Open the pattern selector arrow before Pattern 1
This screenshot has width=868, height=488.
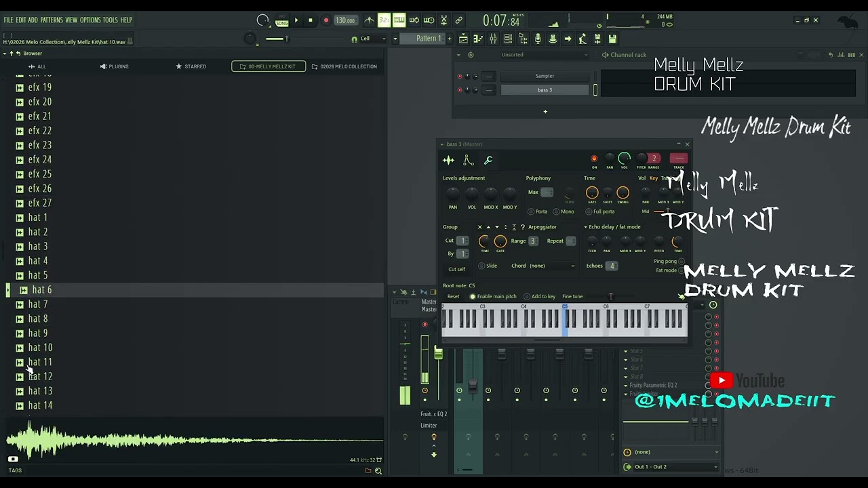pyautogui.click(x=394, y=39)
